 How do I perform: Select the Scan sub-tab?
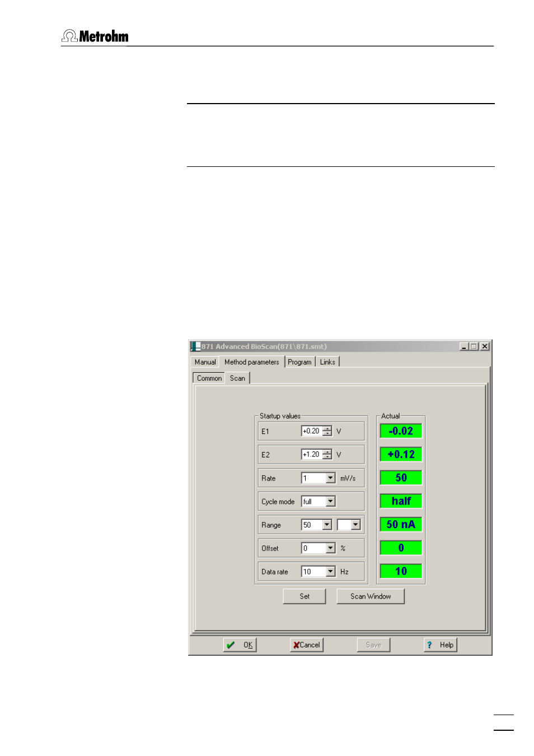(x=237, y=378)
